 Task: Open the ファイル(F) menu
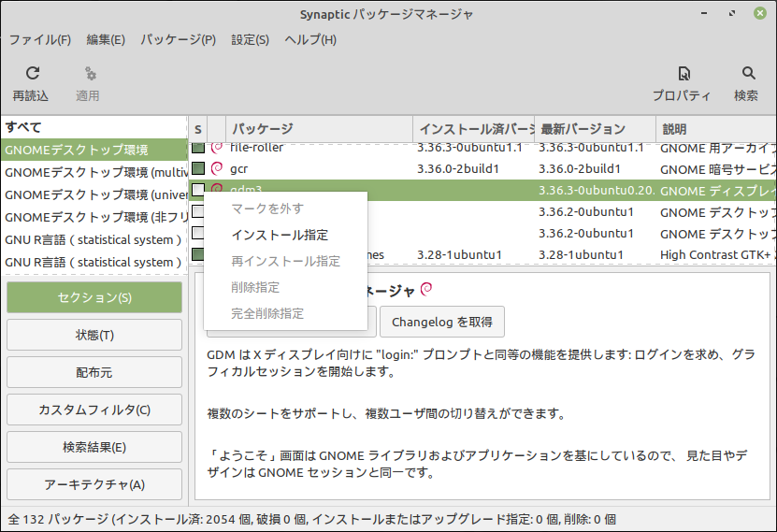[40, 39]
